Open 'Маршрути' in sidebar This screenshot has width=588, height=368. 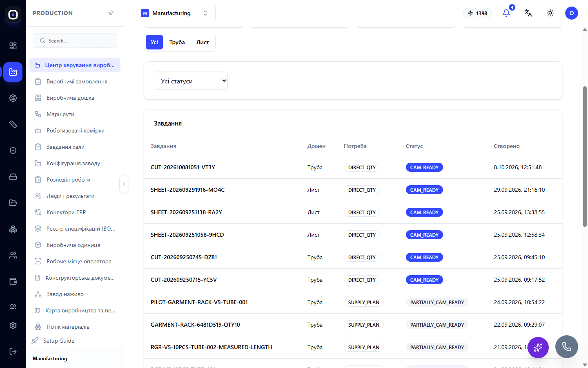[75, 114]
